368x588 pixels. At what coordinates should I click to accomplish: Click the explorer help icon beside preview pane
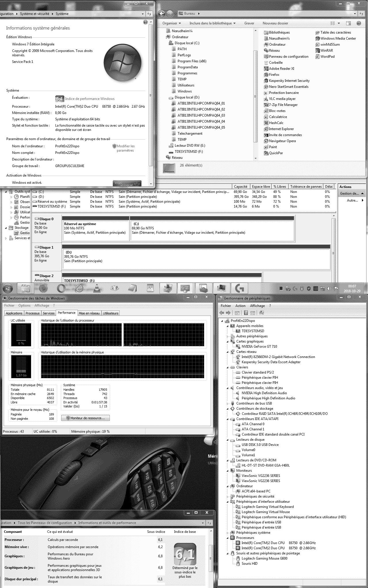coord(359,23)
